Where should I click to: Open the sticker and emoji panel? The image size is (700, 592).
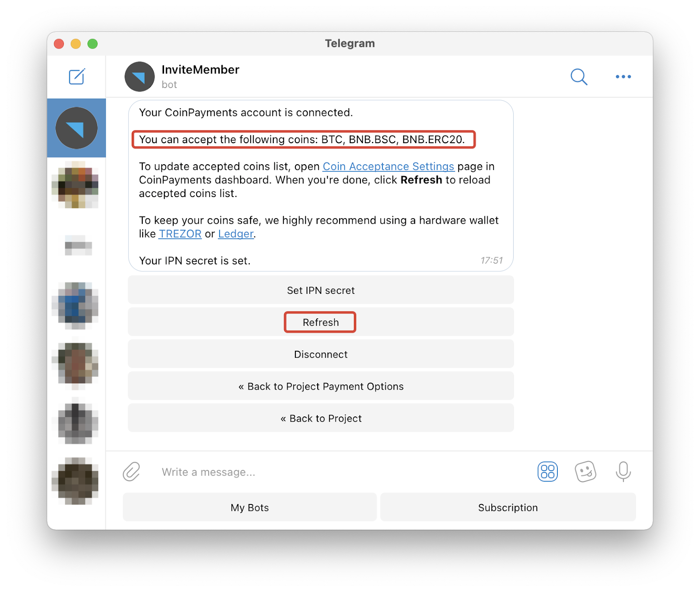tap(585, 472)
